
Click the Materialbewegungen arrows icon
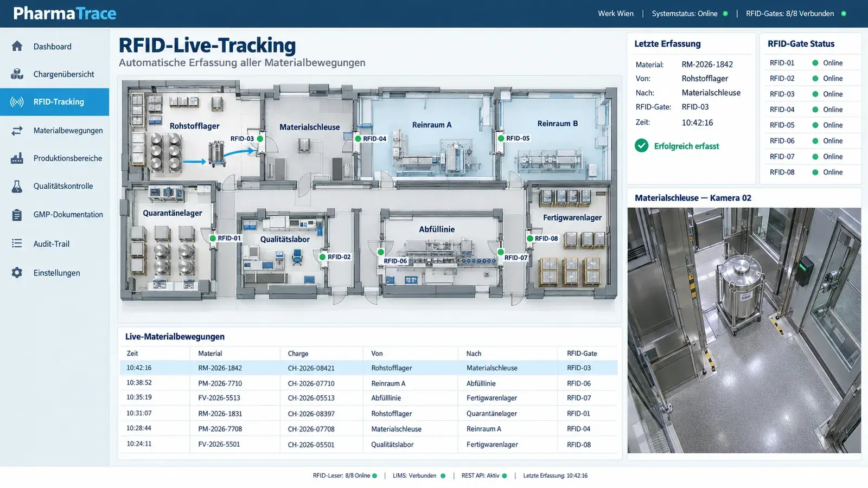pos(17,131)
